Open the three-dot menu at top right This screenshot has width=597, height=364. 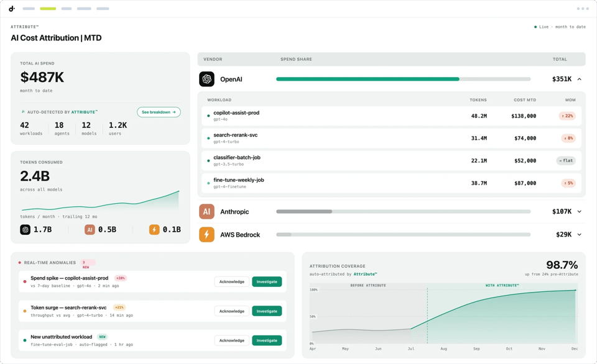pyautogui.click(x=583, y=8)
